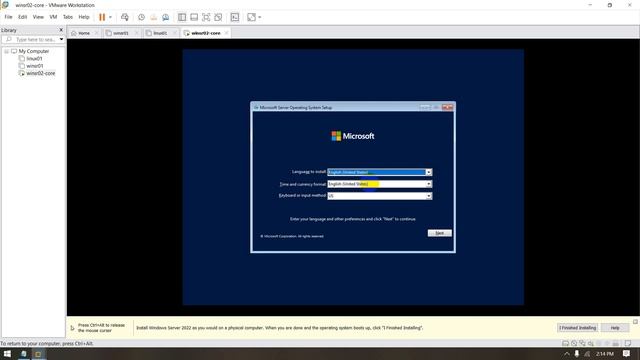Open the power options arrow beside Pause
The image size is (640, 360).
[x=110, y=17]
